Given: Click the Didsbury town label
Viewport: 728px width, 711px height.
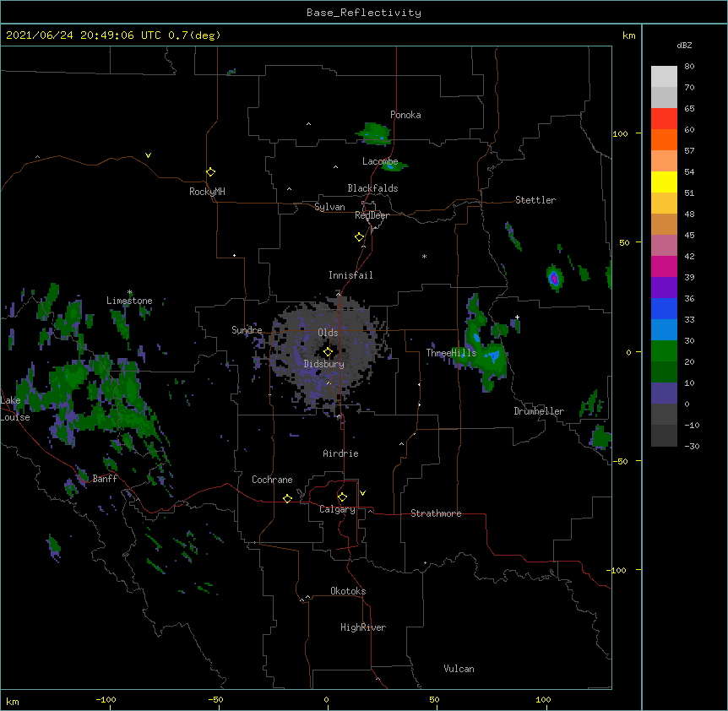Looking at the screenshot, I should click(x=324, y=364).
